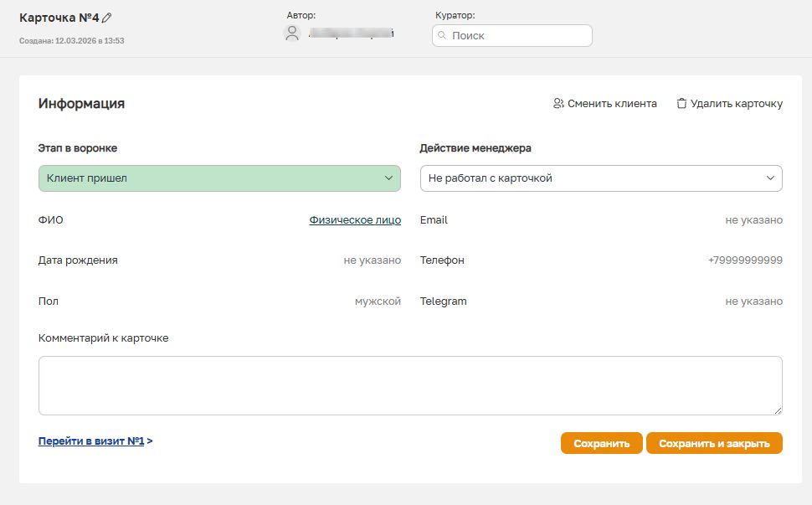The image size is (812, 505).
Task: Click Сохранить и закрыть button
Action: tap(713, 444)
